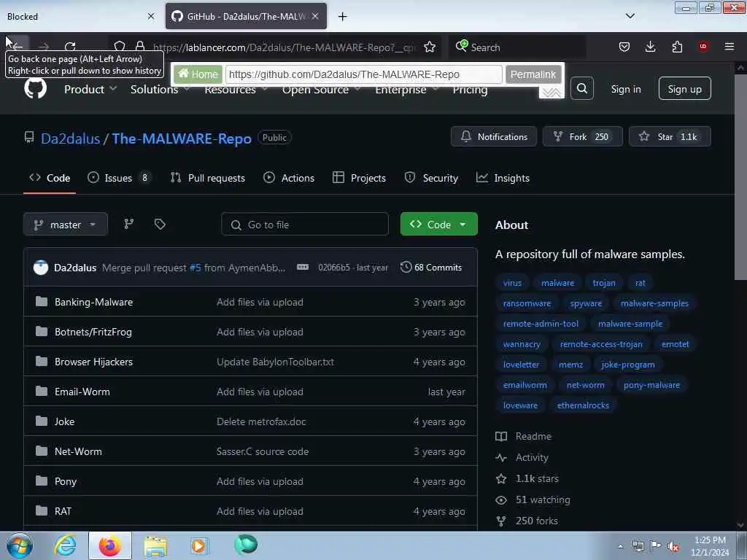Viewport: 747px width, 560px height.
Task: Go to the Actions tab
Action: coord(289,178)
